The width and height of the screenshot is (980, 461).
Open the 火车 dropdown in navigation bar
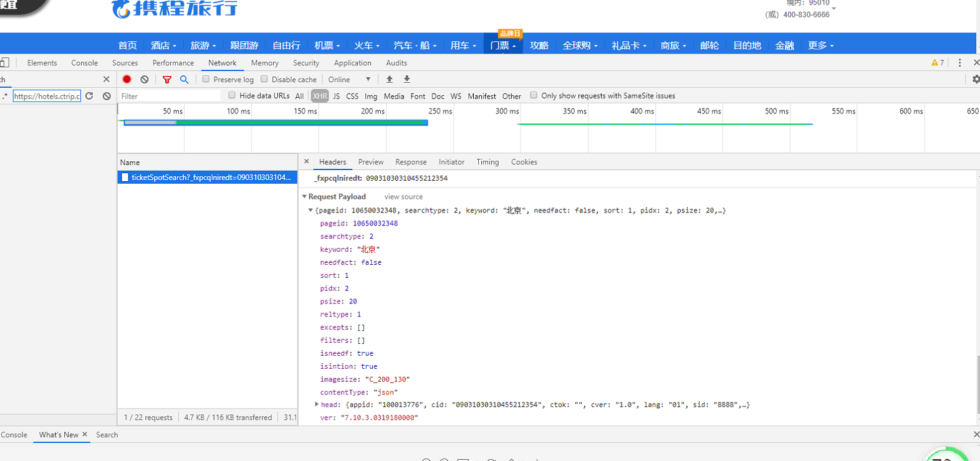point(367,45)
